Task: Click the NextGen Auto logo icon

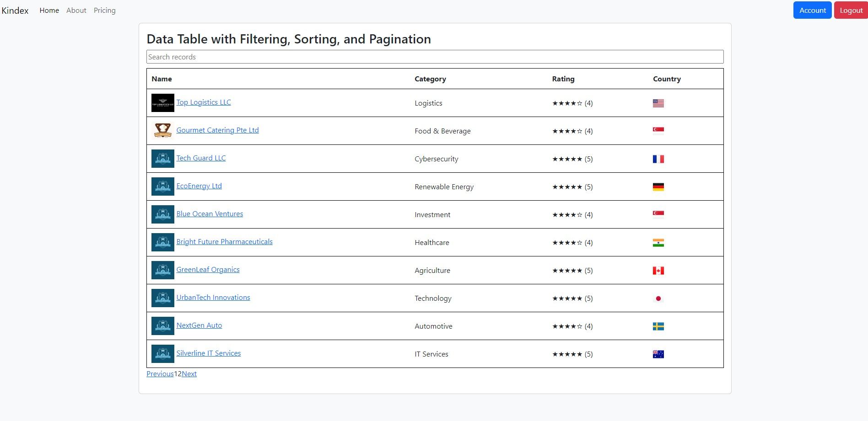Action: coord(163,326)
